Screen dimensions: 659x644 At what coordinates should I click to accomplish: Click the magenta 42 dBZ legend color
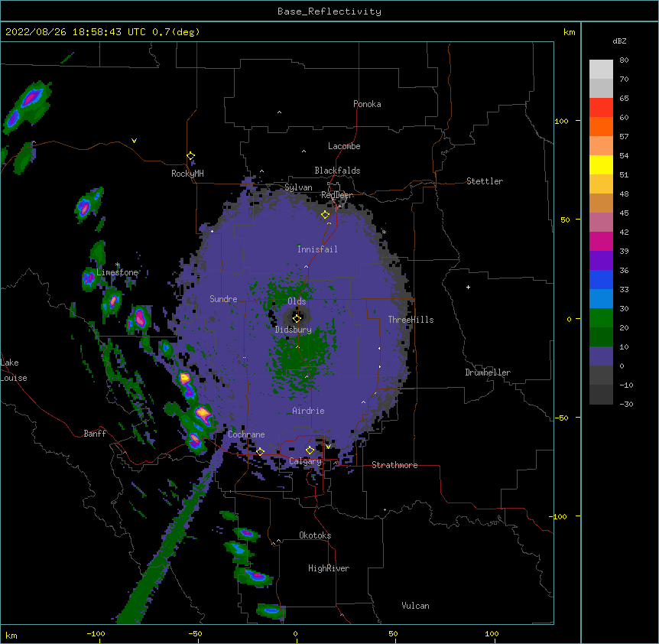point(601,241)
